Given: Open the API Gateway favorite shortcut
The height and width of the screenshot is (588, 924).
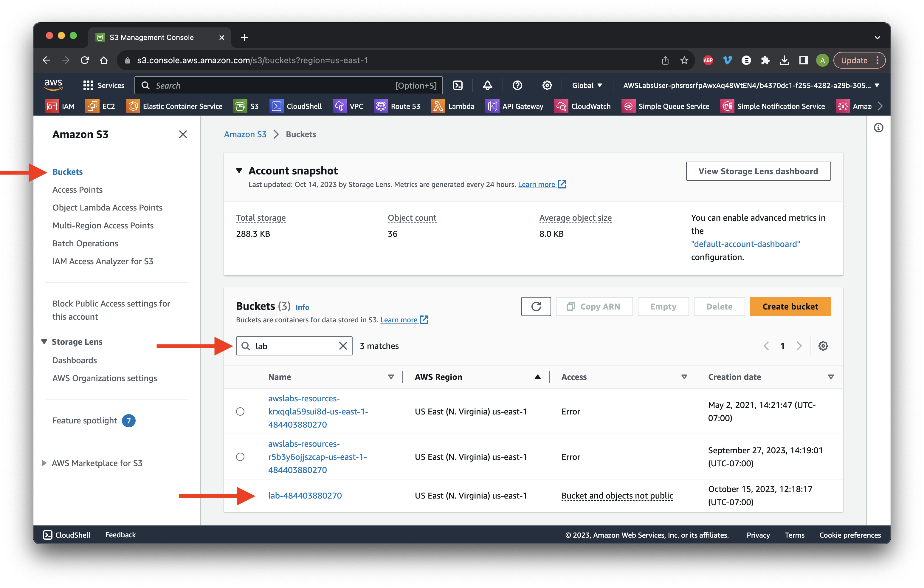Looking at the screenshot, I should [514, 106].
